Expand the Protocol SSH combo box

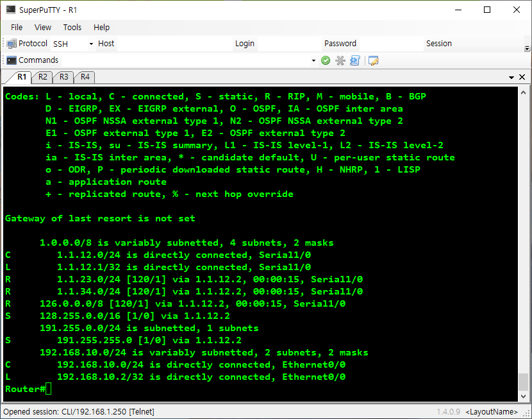pos(91,44)
